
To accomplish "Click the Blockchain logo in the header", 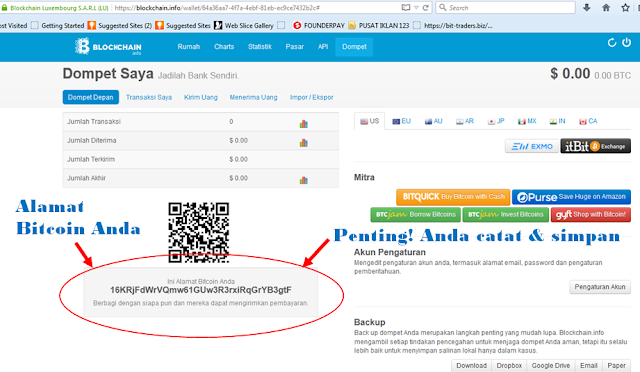I will (x=108, y=47).
